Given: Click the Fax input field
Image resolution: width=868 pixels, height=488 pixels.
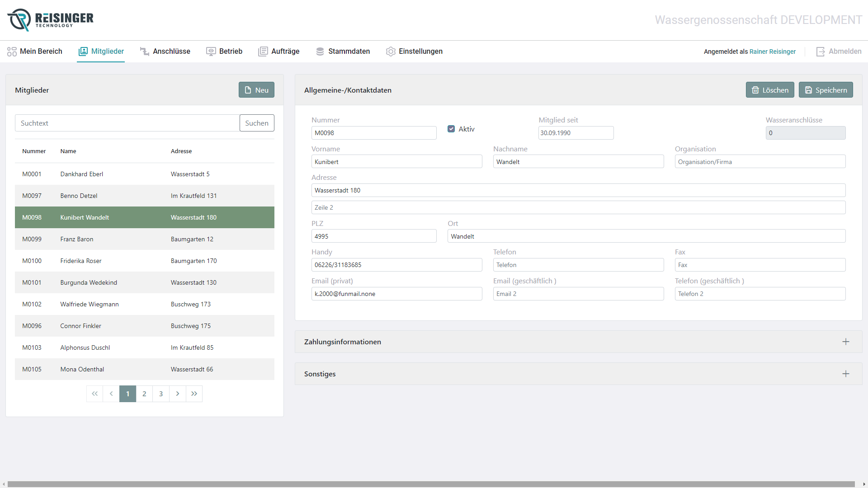Looking at the screenshot, I should [x=760, y=265].
